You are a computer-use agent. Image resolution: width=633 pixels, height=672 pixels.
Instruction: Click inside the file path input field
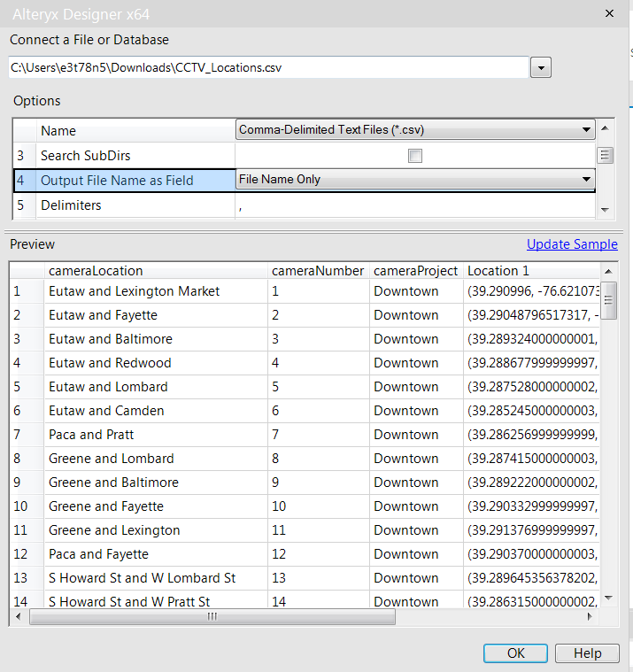tap(266, 67)
